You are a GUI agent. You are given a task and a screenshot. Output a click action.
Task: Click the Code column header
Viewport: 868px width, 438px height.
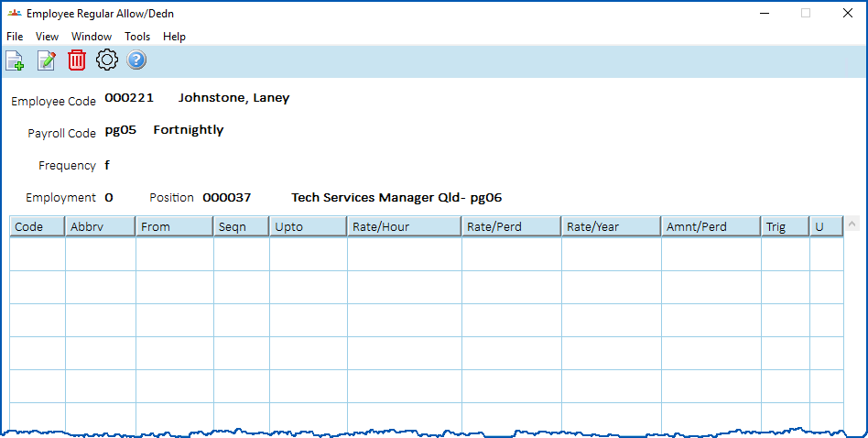click(38, 226)
